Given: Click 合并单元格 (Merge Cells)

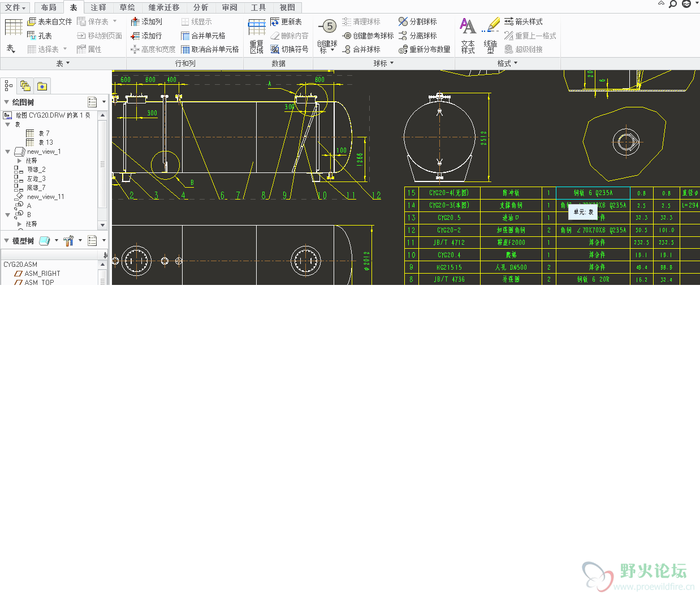Looking at the screenshot, I should (x=203, y=36).
